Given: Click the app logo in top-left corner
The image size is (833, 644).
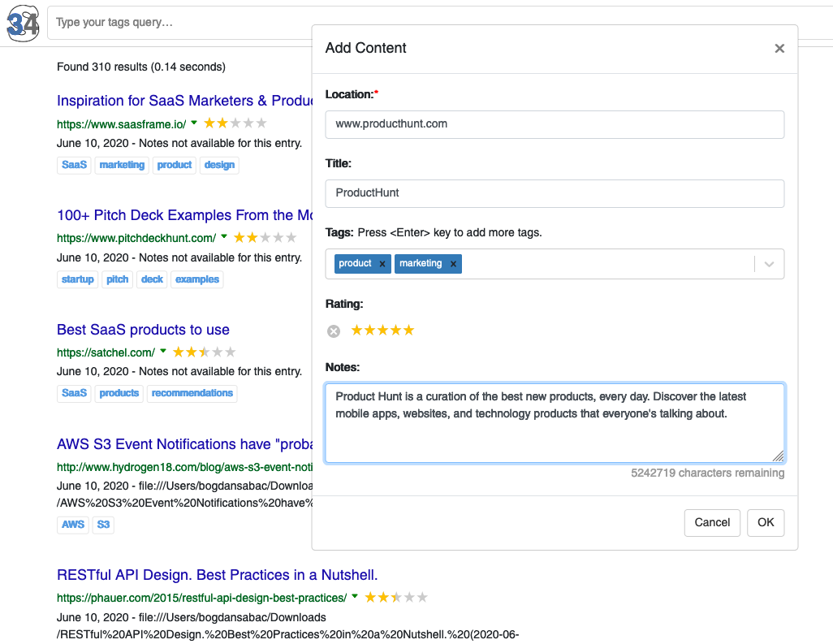Looking at the screenshot, I should (x=23, y=23).
